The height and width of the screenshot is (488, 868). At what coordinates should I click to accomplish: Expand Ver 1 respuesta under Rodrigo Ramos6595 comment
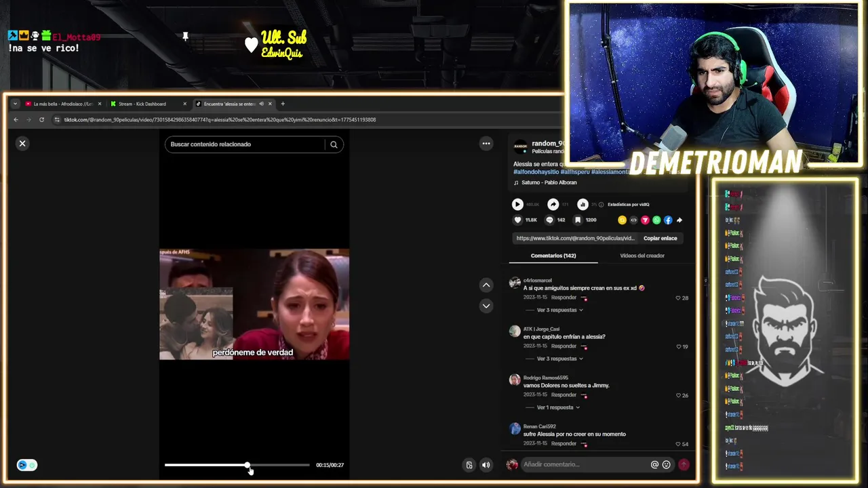point(558,408)
